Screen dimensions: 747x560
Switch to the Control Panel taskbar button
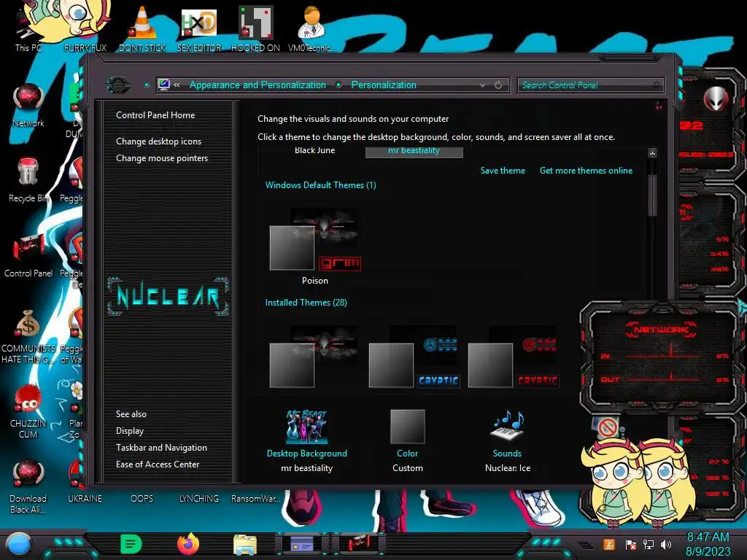pyautogui.click(x=358, y=543)
